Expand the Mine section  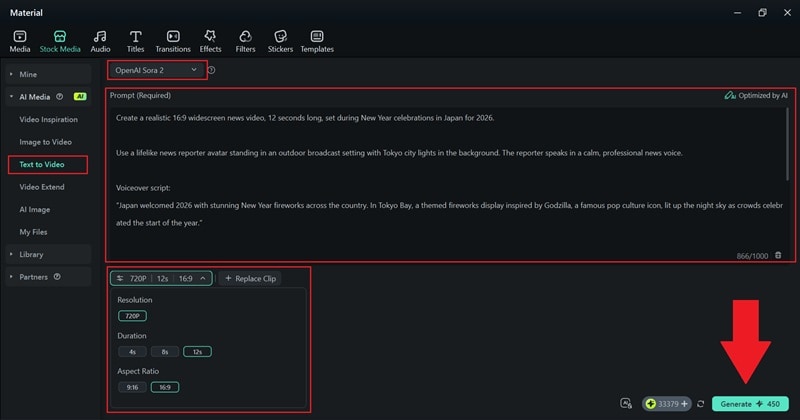point(48,74)
